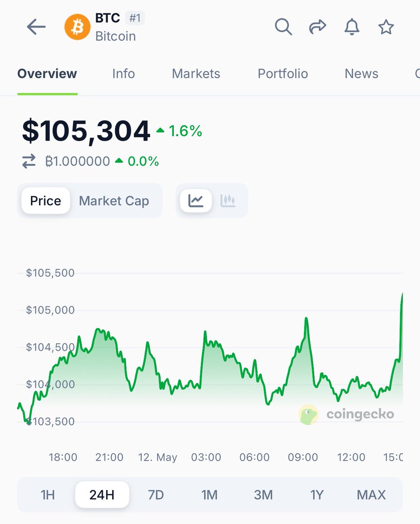The image size is (420, 524).
Task: Go to the Portfolio tab
Action: click(x=283, y=73)
